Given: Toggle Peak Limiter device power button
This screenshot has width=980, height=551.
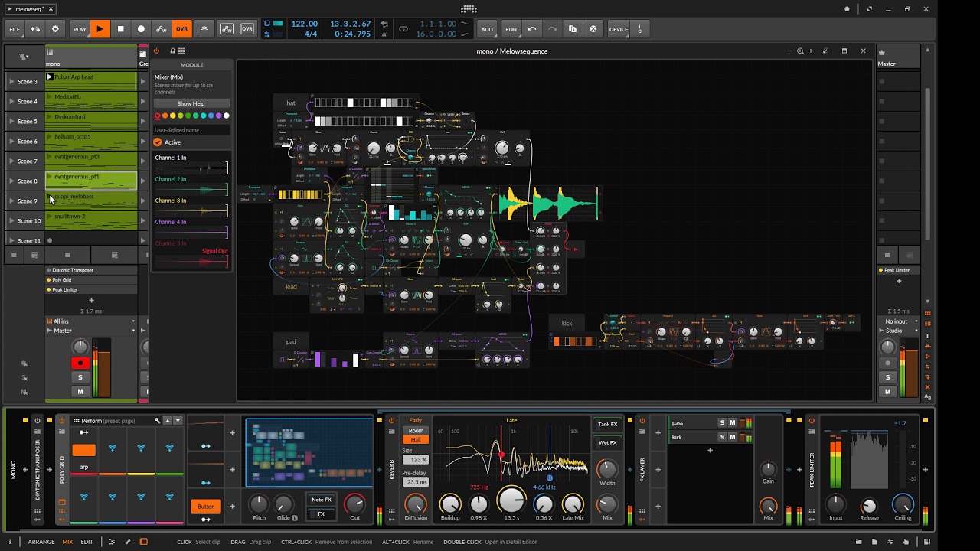Looking at the screenshot, I should click(813, 421).
